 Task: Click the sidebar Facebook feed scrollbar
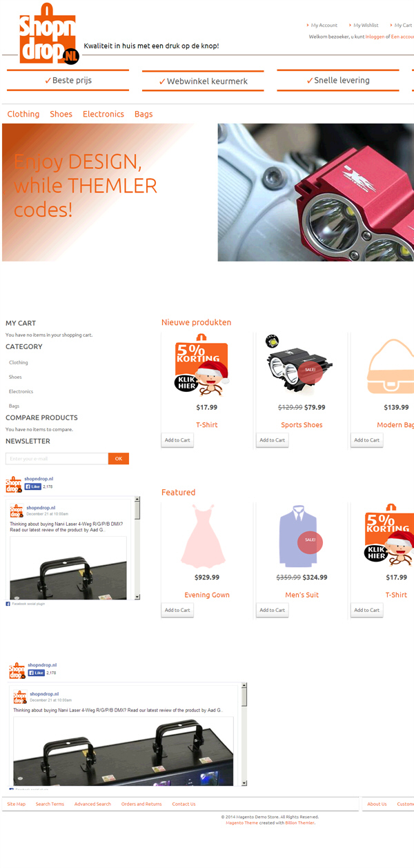point(137,548)
